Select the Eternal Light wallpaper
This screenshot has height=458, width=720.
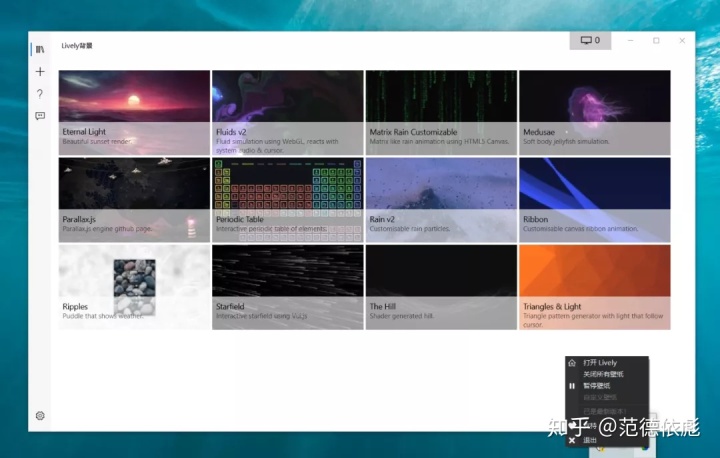tap(134, 113)
